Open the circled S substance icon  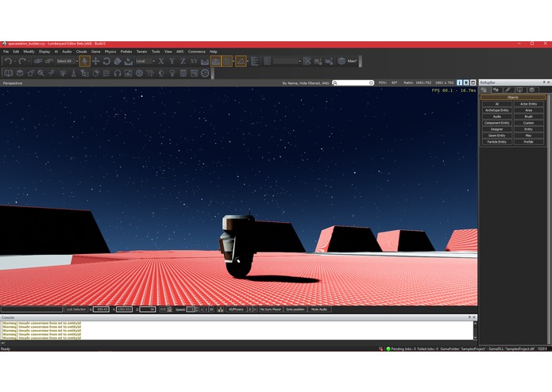[205, 73]
